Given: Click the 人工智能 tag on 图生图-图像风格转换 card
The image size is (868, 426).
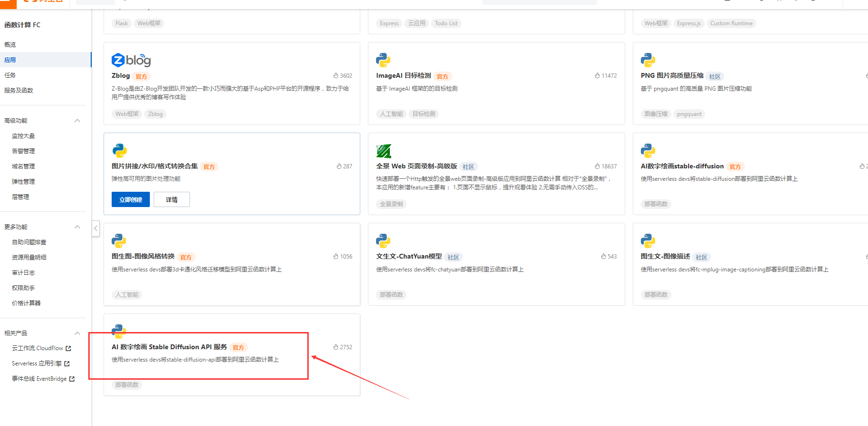Looking at the screenshot, I should coord(127,295).
